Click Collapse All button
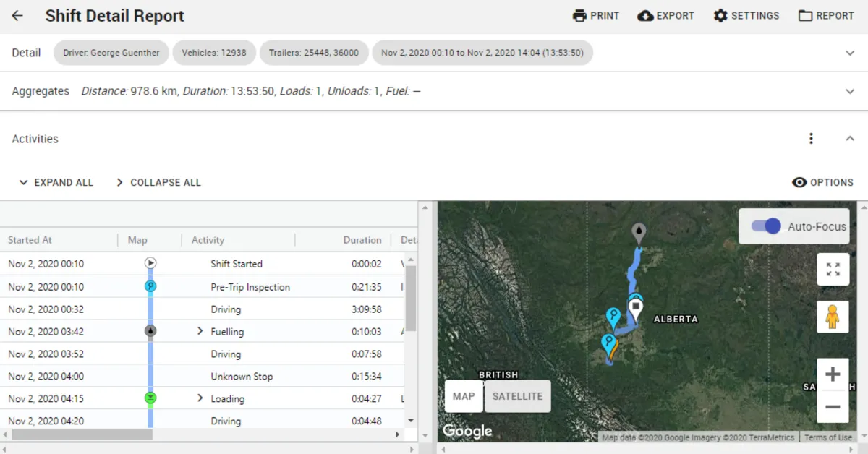 [158, 182]
